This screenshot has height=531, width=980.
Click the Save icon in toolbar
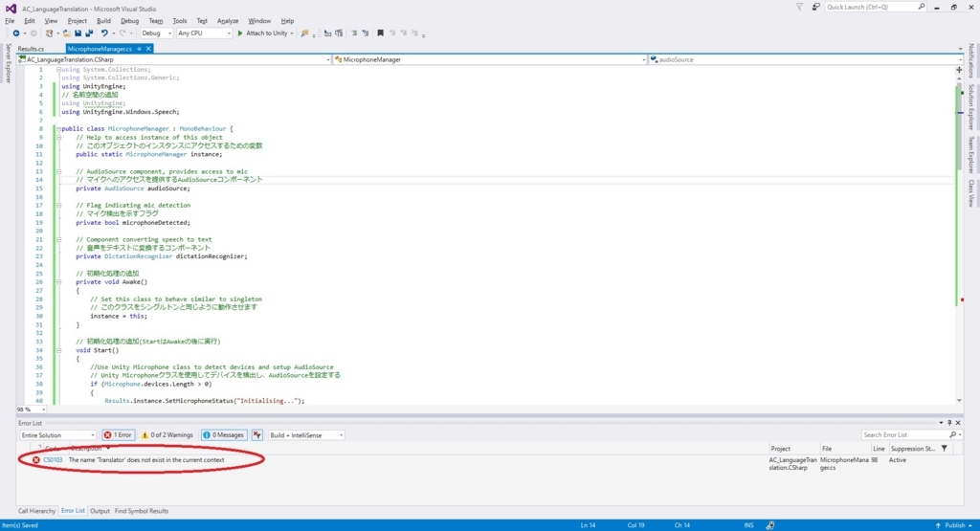point(78,33)
